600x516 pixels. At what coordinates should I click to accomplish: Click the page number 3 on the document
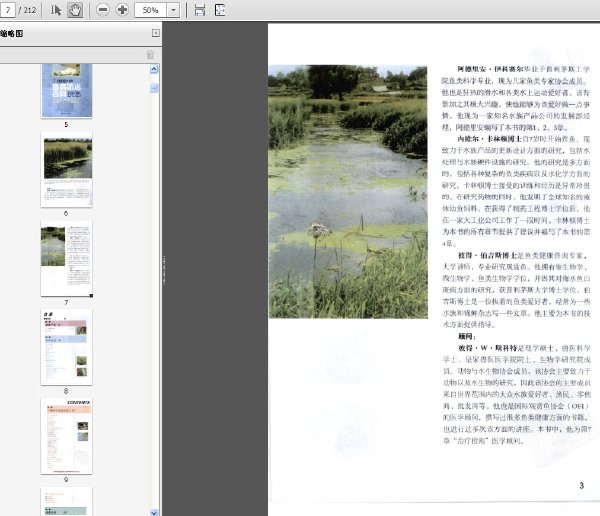click(581, 485)
